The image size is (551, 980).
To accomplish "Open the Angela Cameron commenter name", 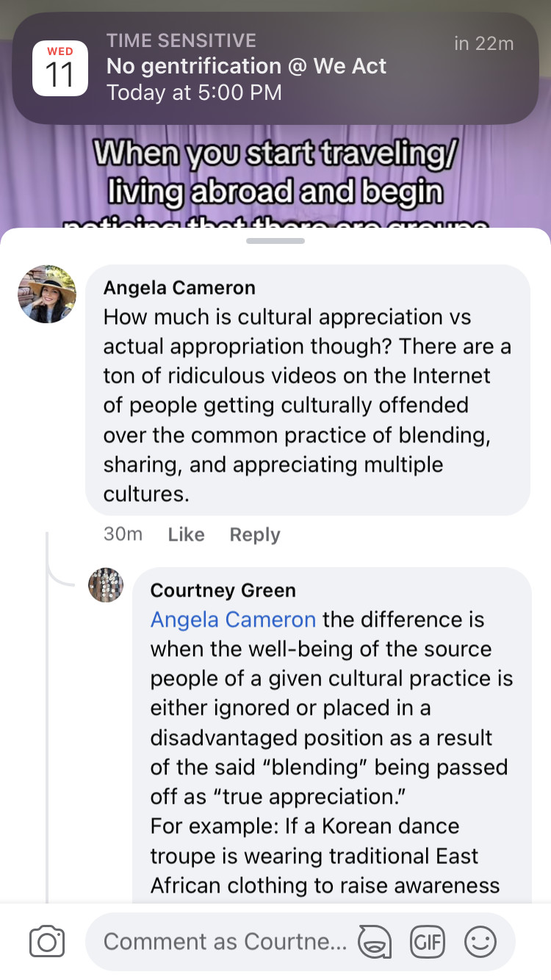I will click(179, 287).
